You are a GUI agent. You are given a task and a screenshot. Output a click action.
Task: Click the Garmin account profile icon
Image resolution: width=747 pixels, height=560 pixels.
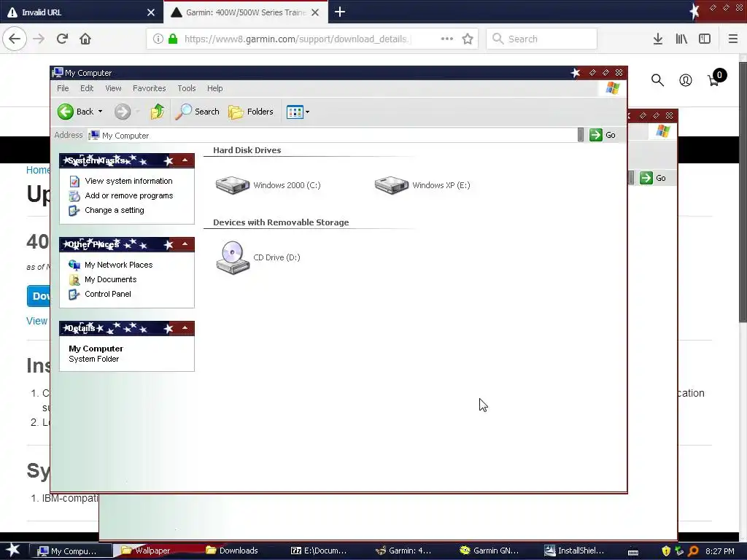pyautogui.click(x=686, y=80)
